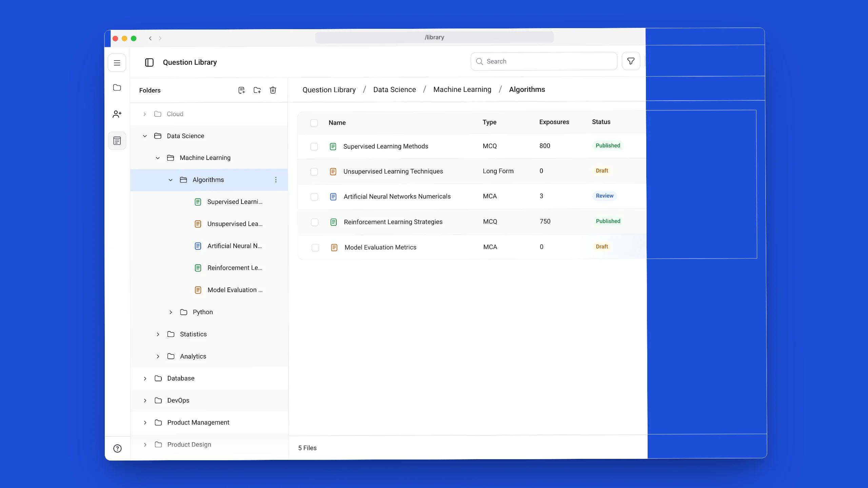Collapse the Data Science folder chevron

[x=145, y=136]
